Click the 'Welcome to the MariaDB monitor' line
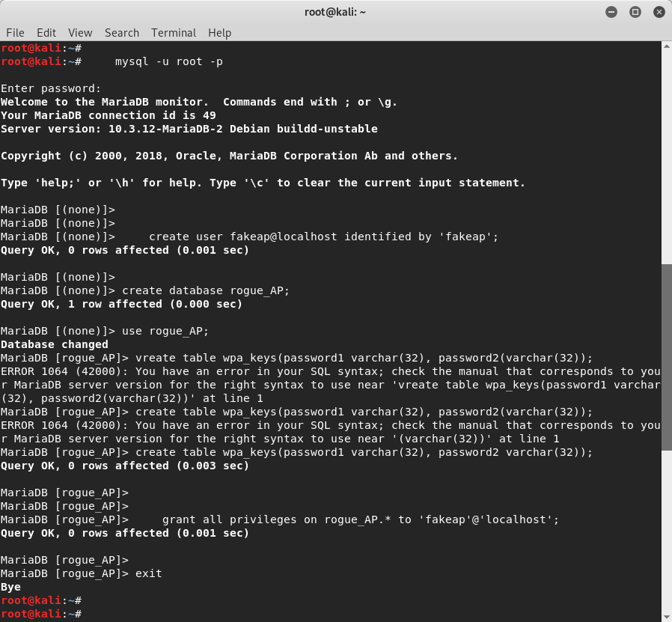The width and height of the screenshot is (672, 622). pos(199,102)
